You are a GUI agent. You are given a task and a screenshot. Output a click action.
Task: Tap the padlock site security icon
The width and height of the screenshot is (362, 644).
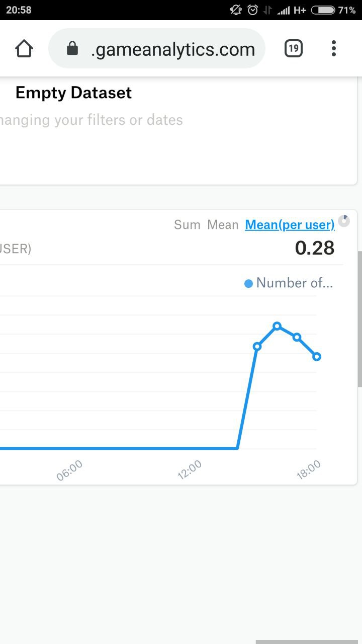tap(72, 49)
